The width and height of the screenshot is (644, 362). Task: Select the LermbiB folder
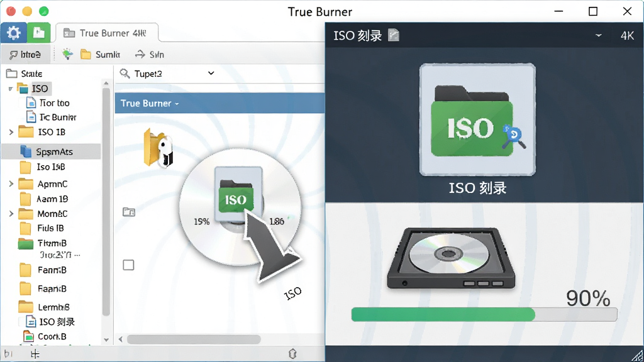[44, 307]
